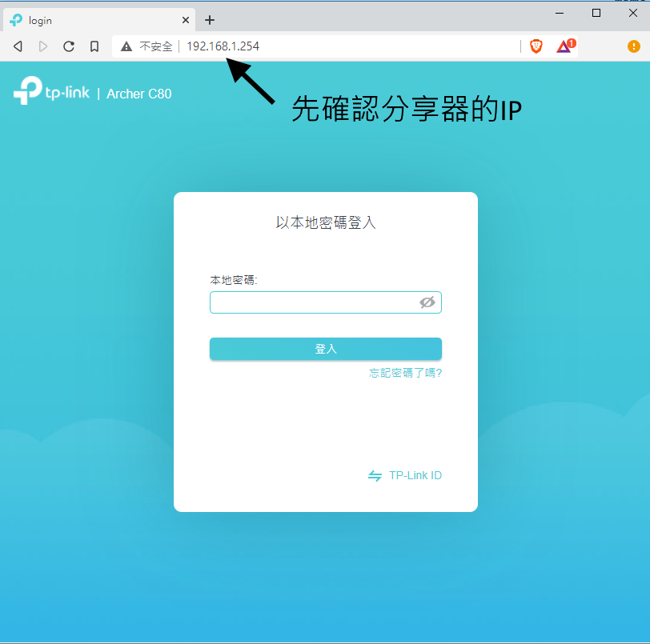The image size is (650, 644).
Task: Click the tp-link logo
Action: pos(51,90)
